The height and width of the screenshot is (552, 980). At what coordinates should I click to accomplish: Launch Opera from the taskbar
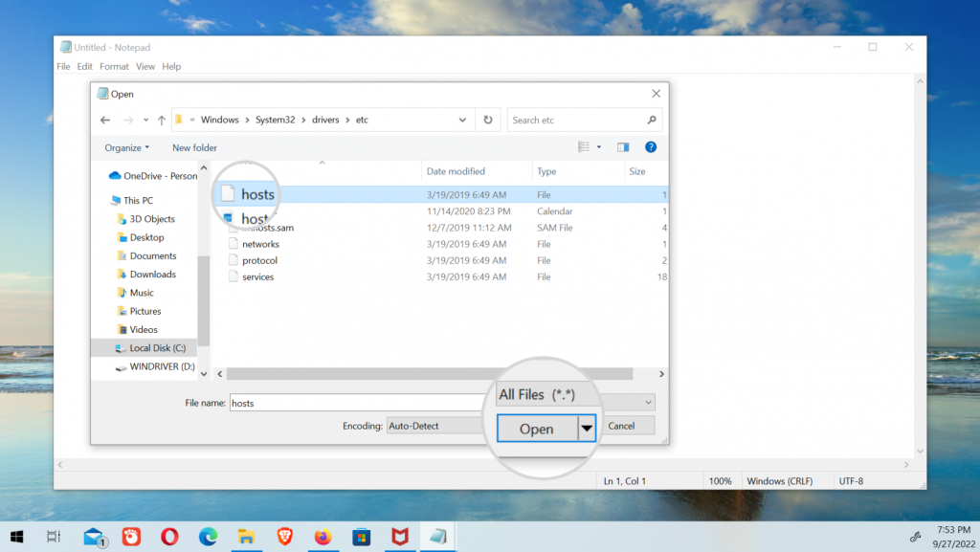[169, 537]
